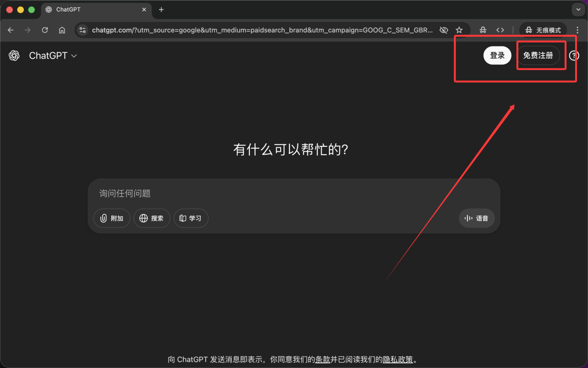The image size is (588, 368).
Task: Click the 附加 attach button
Action: 112,218
